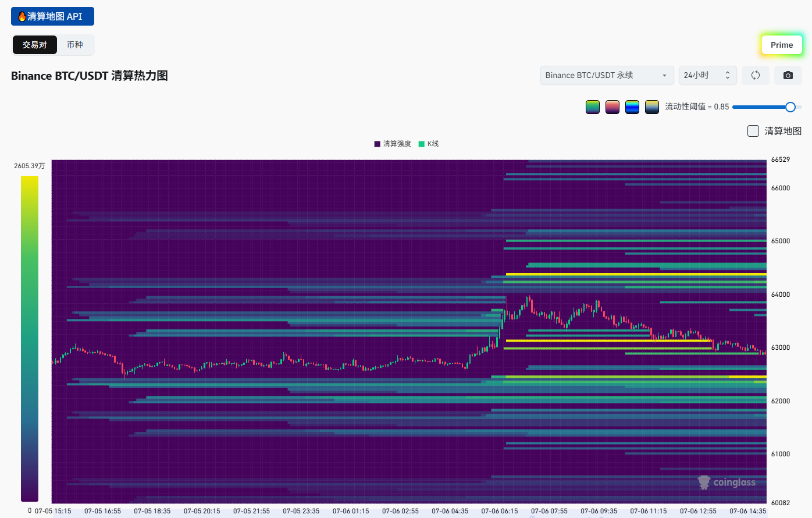Enable the 清算地图 checkbox
Screen dimensions: 812x518
tap(753, 131)
